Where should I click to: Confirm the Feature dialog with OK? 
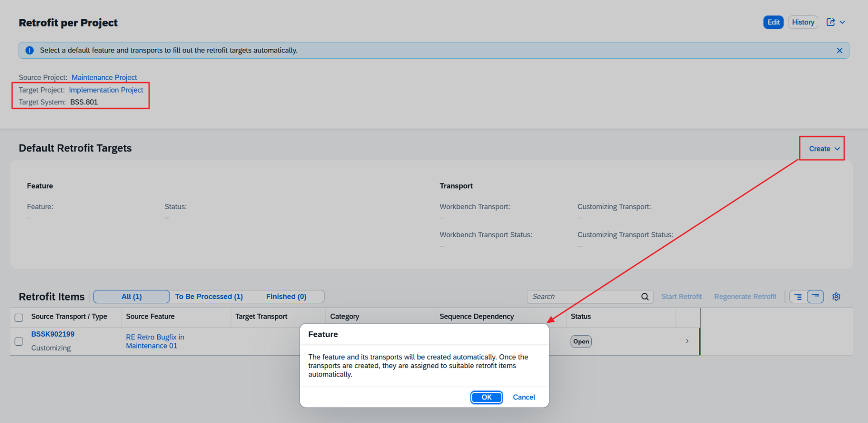(x=486, y=397)
